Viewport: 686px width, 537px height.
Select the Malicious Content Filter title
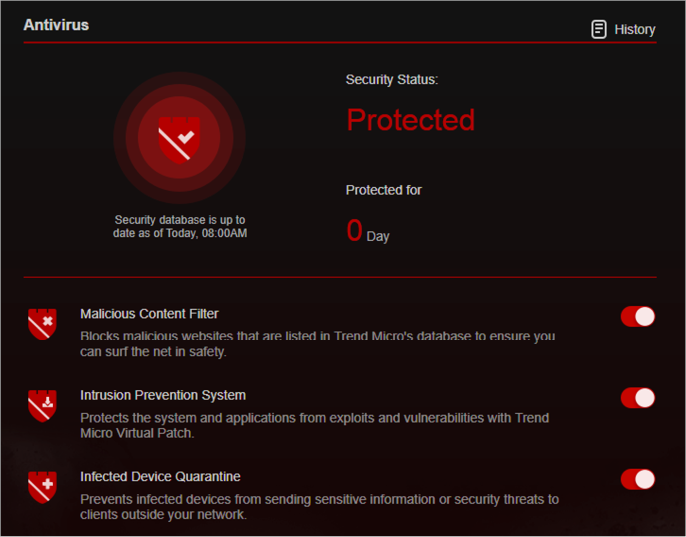[149, 314]
